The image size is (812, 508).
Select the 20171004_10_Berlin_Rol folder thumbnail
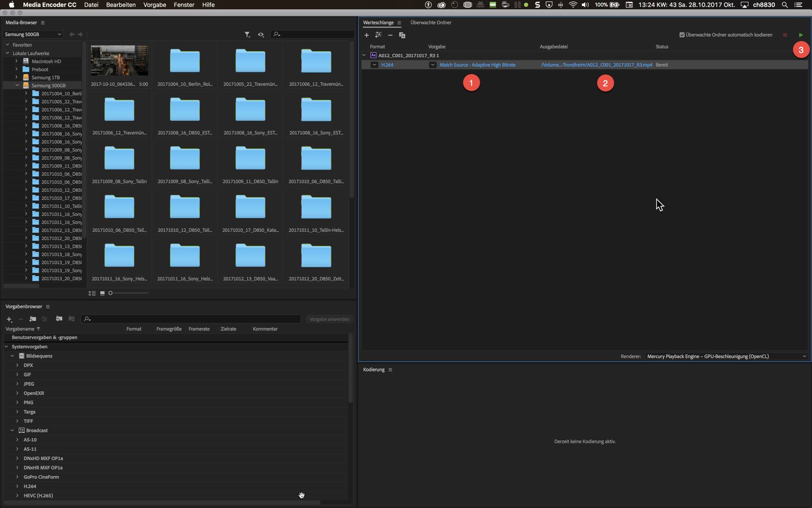[x=185, y=61]
